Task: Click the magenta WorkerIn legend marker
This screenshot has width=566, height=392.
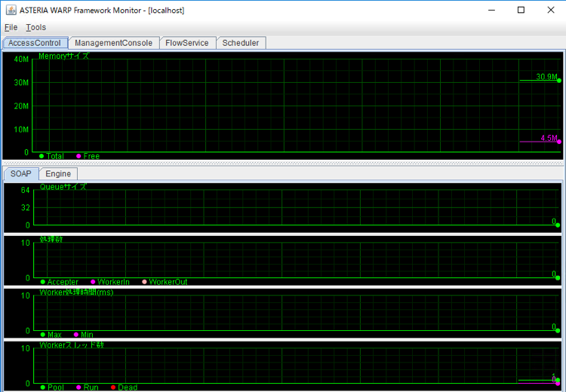Action: pos(93,282)
